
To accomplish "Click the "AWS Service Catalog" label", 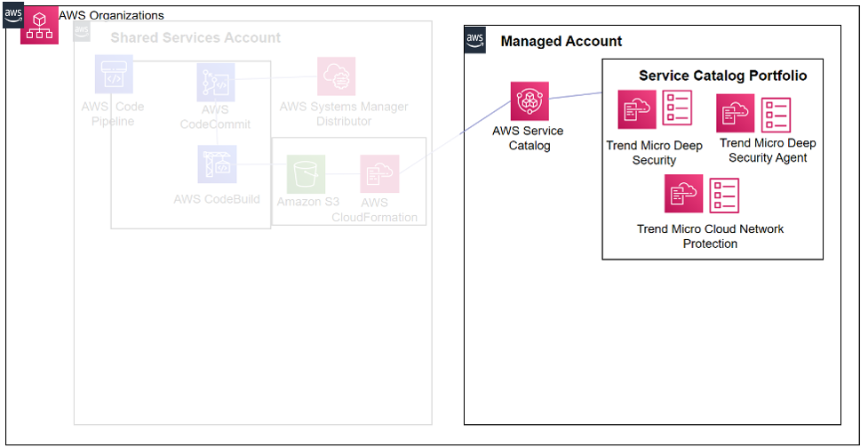I will (528, 139).
